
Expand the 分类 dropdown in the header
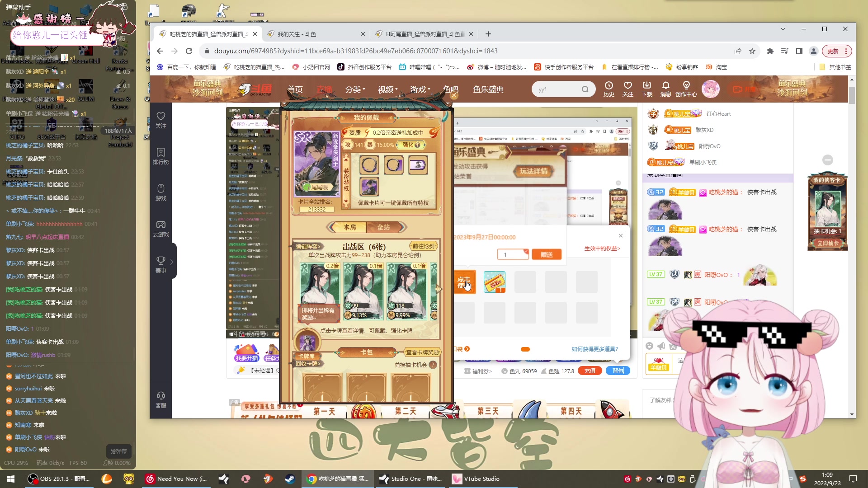point(355,89)
